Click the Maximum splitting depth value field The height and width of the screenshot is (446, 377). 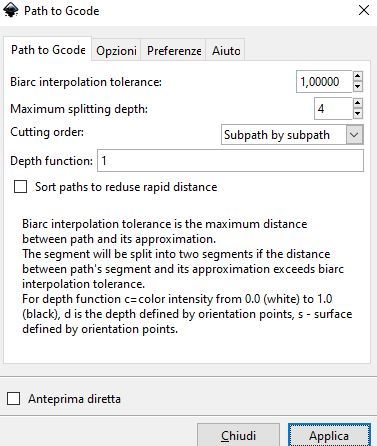coord(333,109)
